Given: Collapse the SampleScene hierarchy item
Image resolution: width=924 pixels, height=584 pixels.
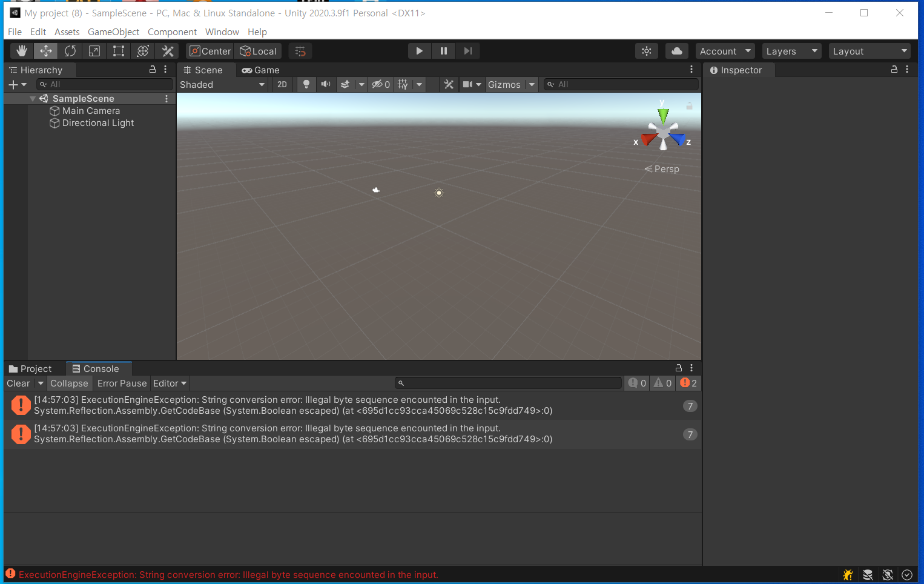Looking at the screenshot, I should [33, 98].
